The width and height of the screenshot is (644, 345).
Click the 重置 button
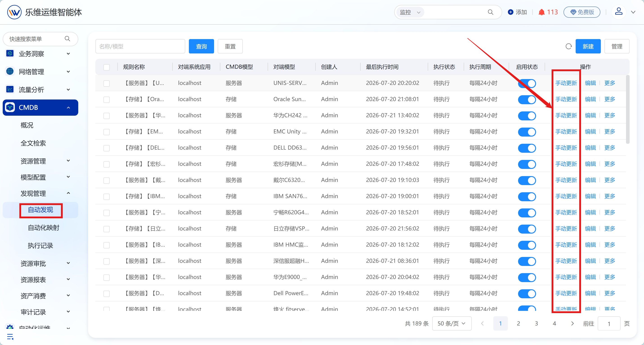click(230, 46)
